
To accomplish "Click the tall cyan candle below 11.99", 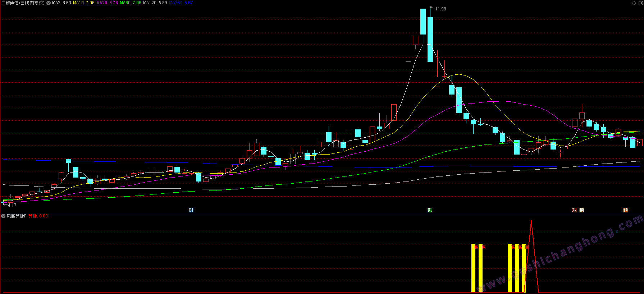I will tap(430, 39).
